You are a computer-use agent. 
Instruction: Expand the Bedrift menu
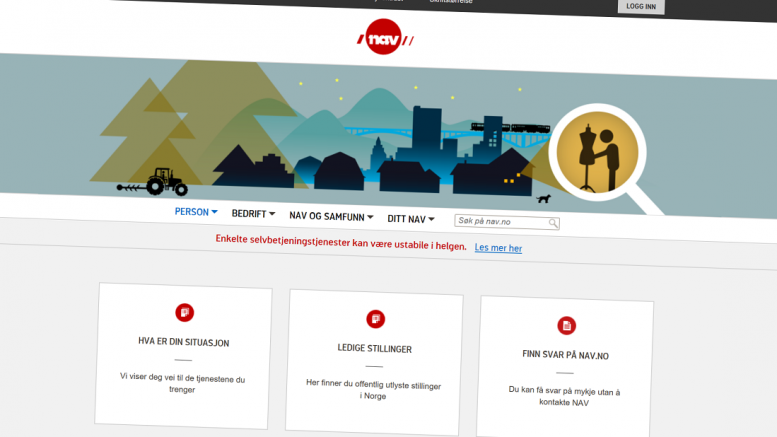tap(253, 214)
